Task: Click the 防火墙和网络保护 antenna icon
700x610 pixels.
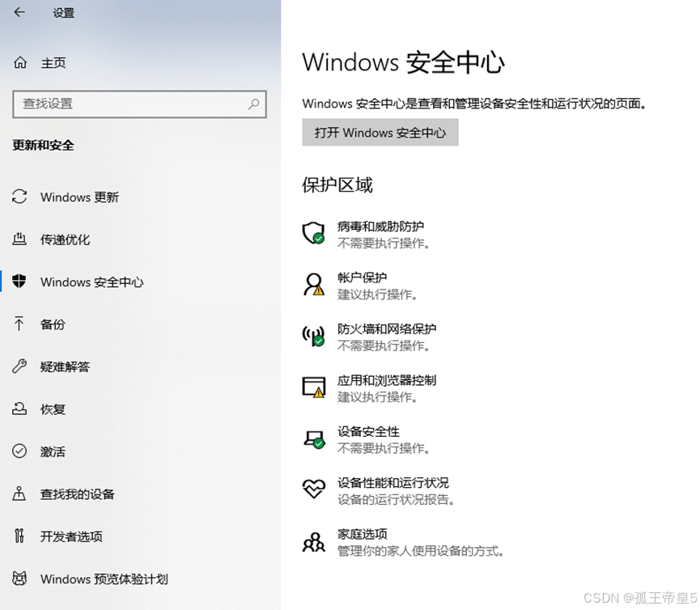Action: [x=313, y=336]
